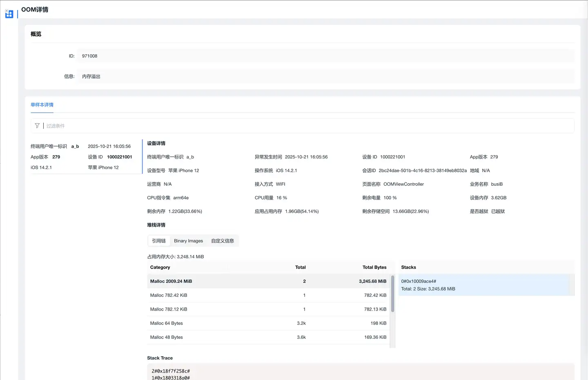The image size is (588, 380).
Task: Select the Malloc 48 Bytes row
Action: click(268, 337)
